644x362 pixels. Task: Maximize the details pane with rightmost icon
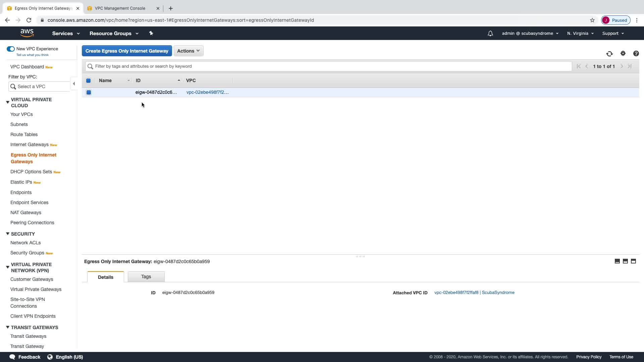(633, 261)
